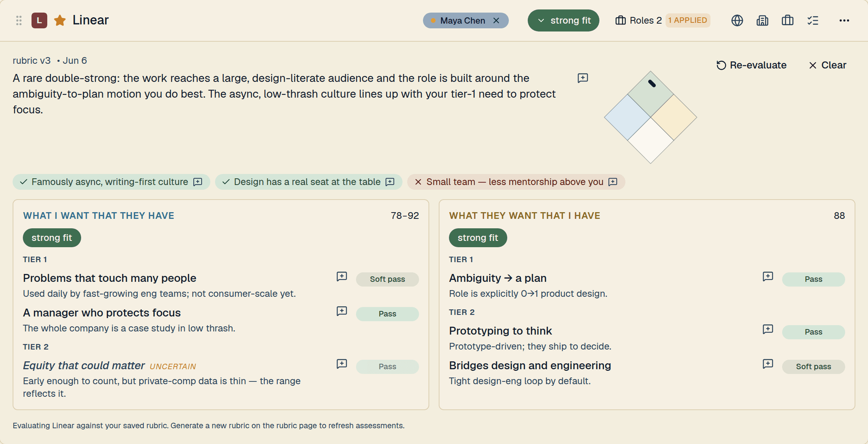Image resolution: width=868 pixels, height=444 pixels.
Task: Click the blue left quadrant of the fit diamond
Action: (627, 117)
